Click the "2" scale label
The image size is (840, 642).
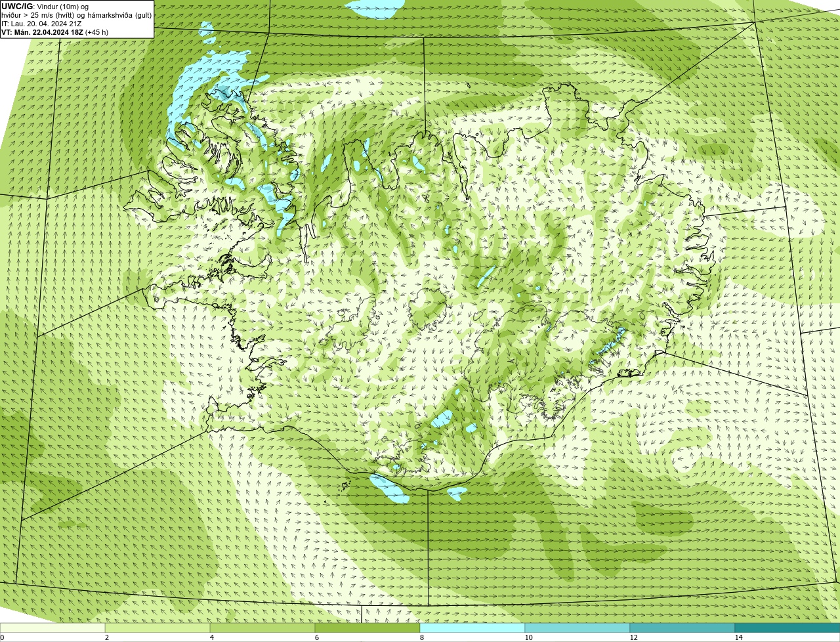pos(106,637)
